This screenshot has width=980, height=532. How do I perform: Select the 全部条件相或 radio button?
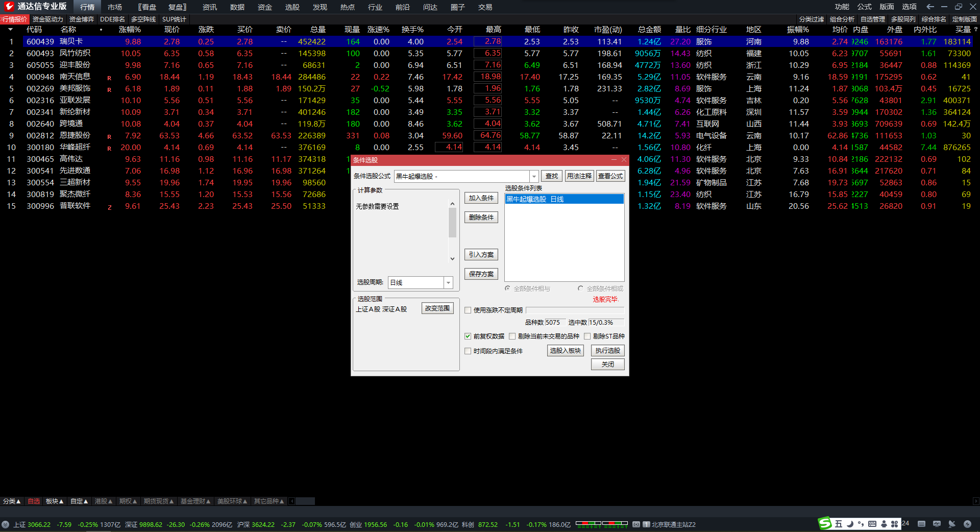point(580,288)
